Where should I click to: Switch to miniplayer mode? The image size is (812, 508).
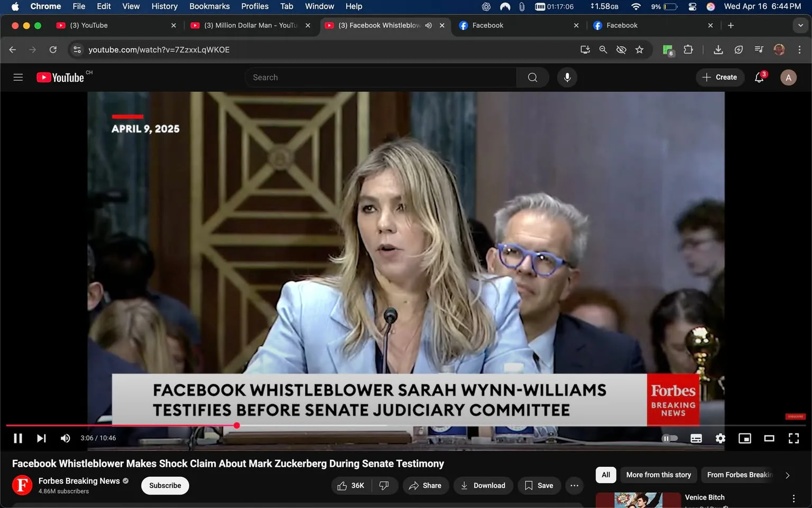[745, 438]
